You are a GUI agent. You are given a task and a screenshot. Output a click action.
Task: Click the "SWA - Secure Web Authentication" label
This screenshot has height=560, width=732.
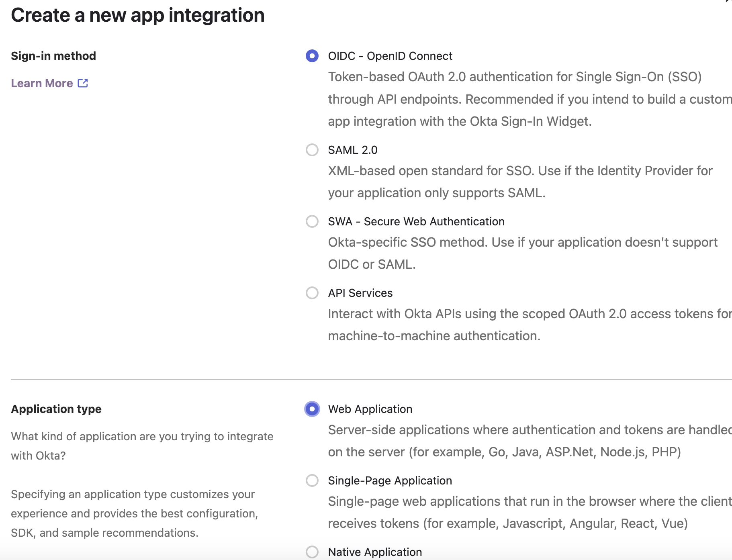(416, 221)
